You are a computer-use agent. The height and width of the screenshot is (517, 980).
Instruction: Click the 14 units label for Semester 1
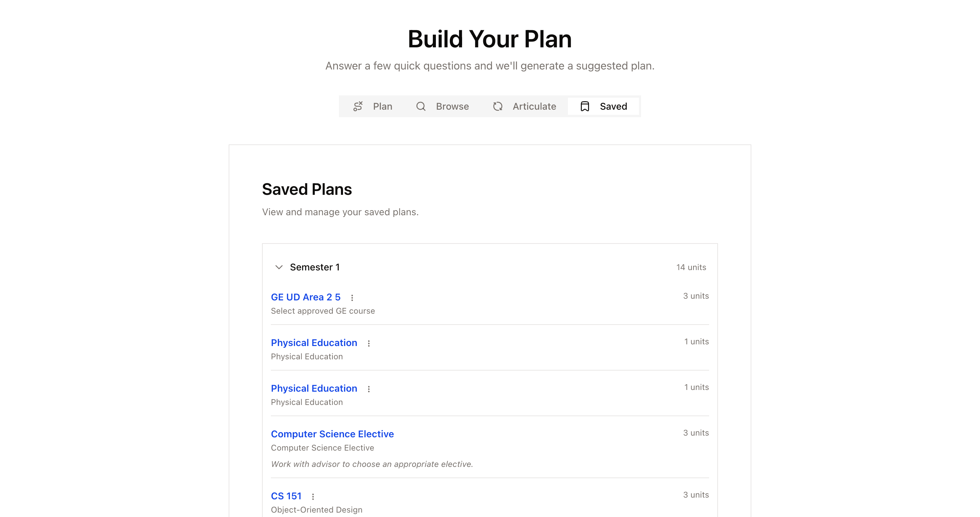point(690,267)
